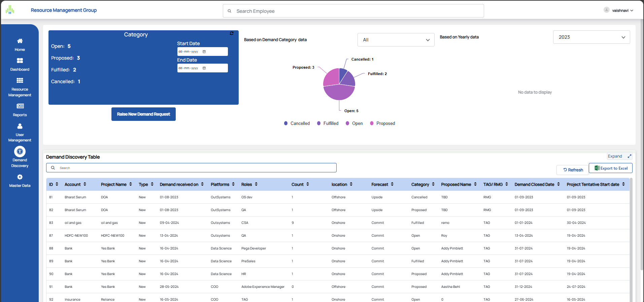Click the Home icon in sidebar
Image resolution: width=644 pixels, height=302 pixels.
20,41
